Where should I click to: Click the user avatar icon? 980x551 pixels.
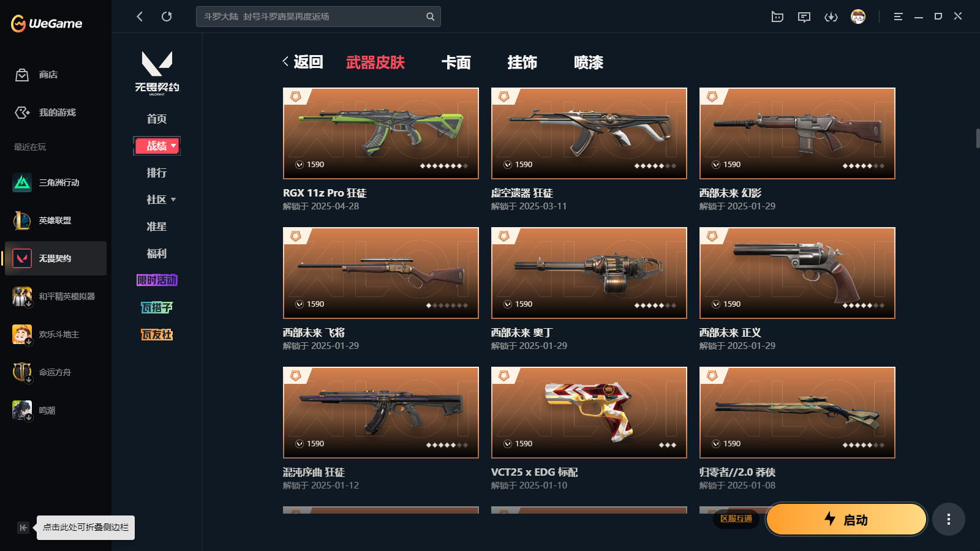[x=858, y=17]
